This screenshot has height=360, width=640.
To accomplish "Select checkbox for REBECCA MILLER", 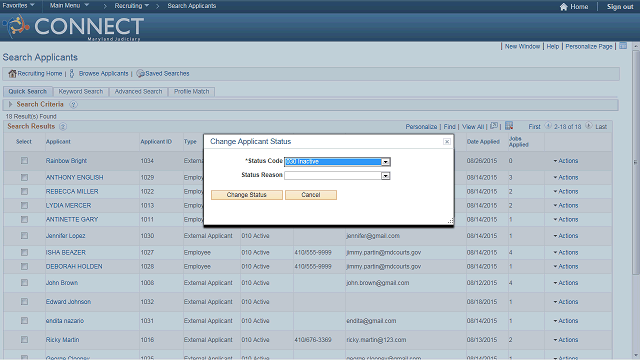I will 24,191.
